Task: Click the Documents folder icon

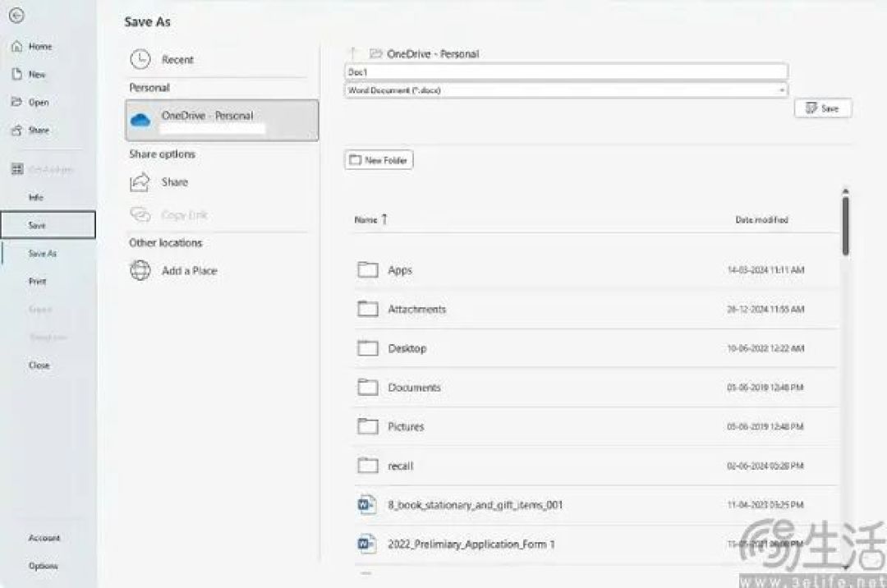Action: click(368, 387)
